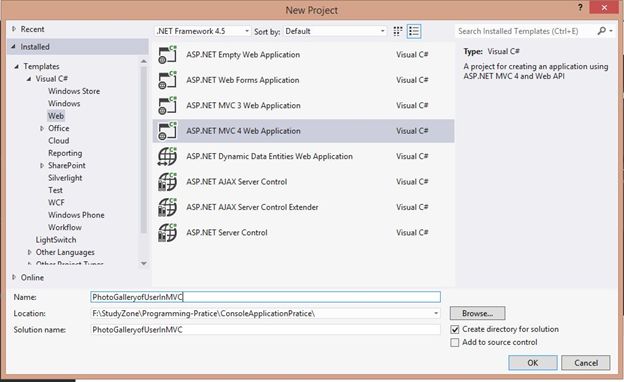Click the ASP.NET MVC 4 Web Application icon
The height and width of the screenshot is (382, 624).
tap(168, 131)
